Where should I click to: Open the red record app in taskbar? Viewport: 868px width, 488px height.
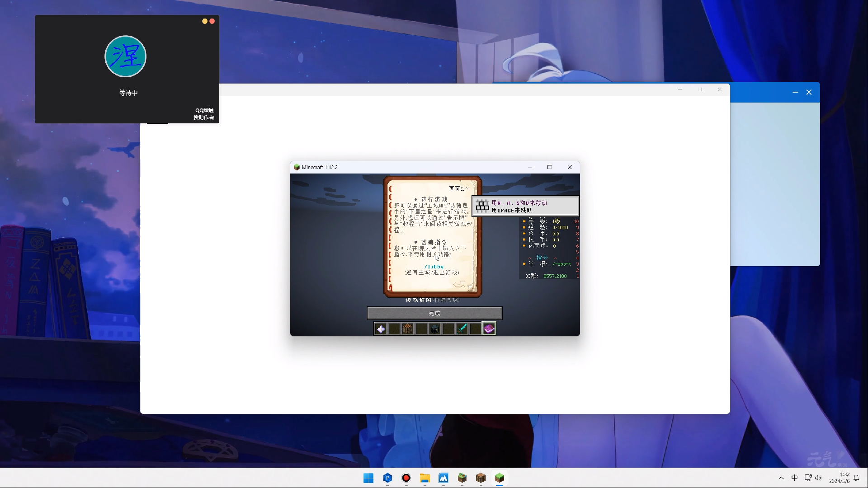406,478
